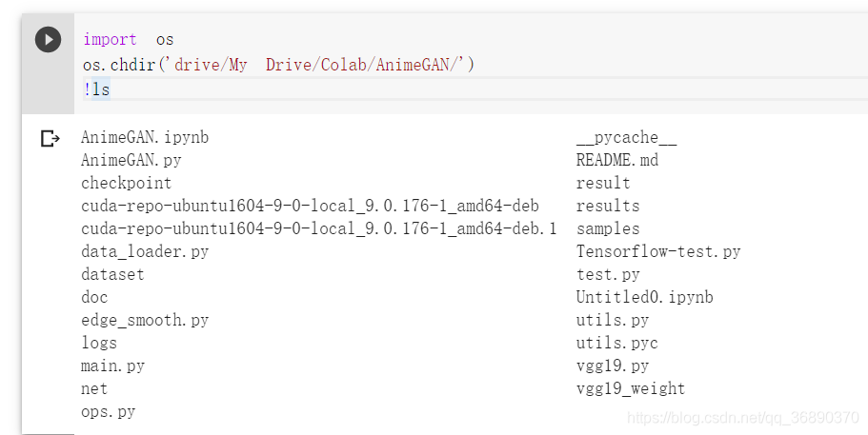Run the code cell with play button
Image resolution: width=868 pixels, height=435 pixels.
49,40
